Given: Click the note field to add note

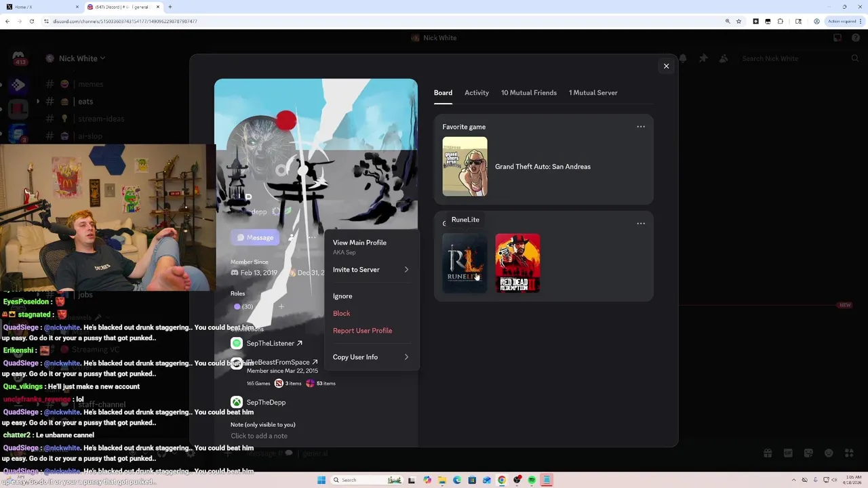Looking at the screenshot, I should 259,436.
